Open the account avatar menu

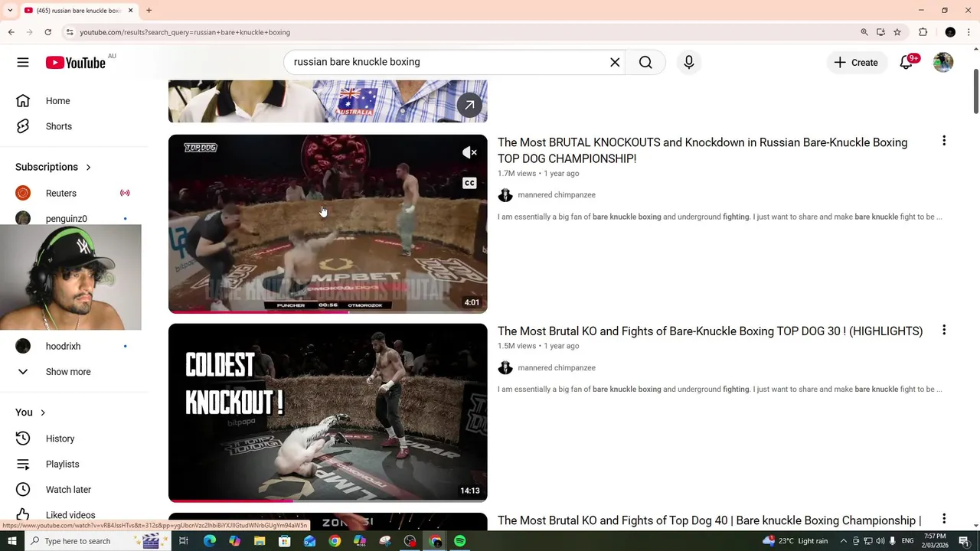point(943,63)
